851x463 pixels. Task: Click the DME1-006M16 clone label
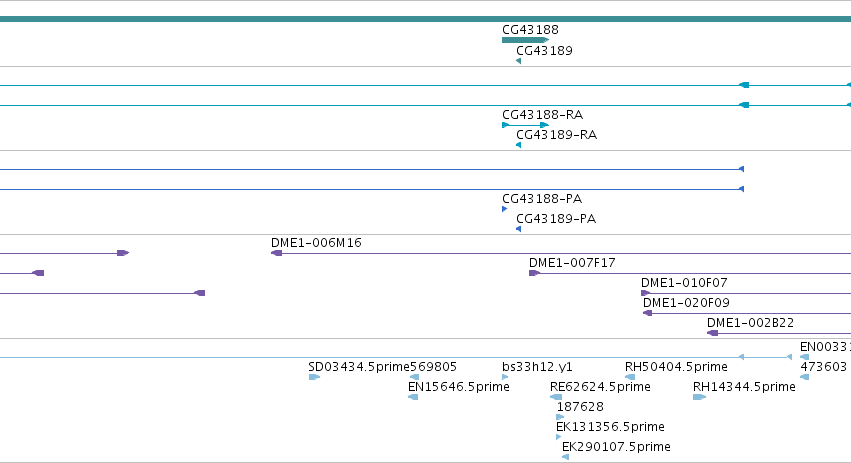point(316,243)
